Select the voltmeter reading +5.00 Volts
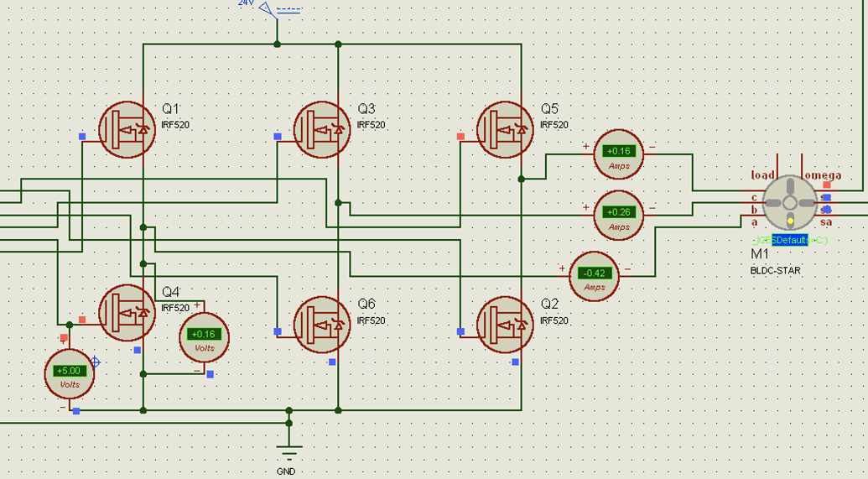The image size is (868, 479). pos(70,374)
